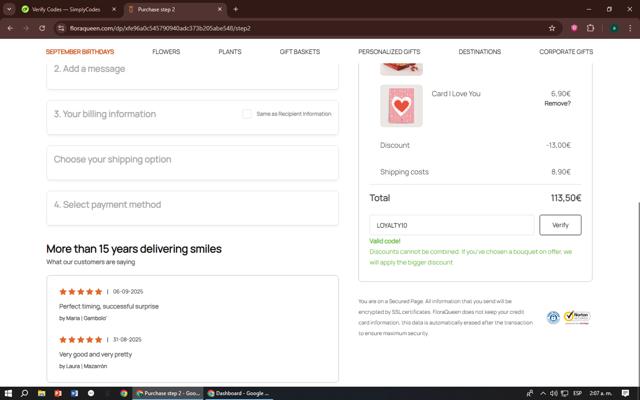Click review 'Perfect timing, successful surprise'
Viewport: 640px width, 400px height.
coord(109,306)
